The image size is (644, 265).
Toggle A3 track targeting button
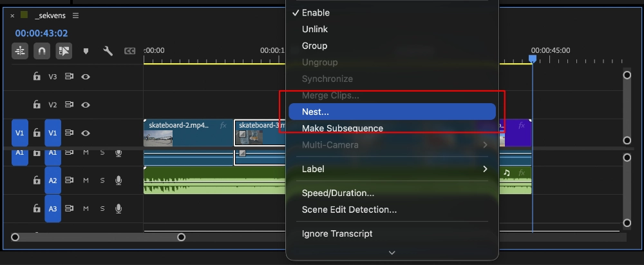pyautogui.click(x=53, y=209)
